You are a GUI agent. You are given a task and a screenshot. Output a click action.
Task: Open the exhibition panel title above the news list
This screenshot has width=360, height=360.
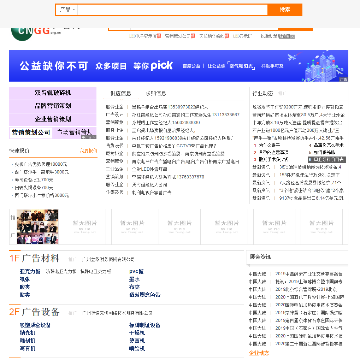tap(260, 257)
